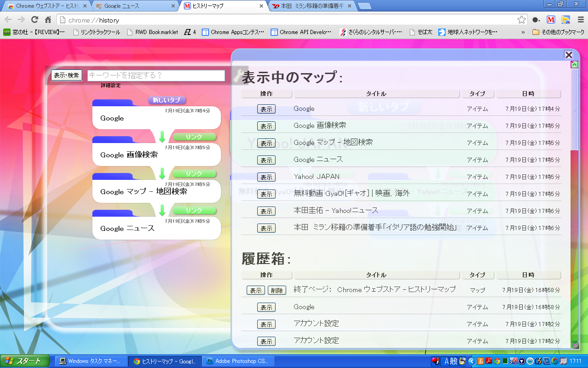The height and width of the screenshot is (368, 588).
Task: Show more bookmarks with the » chevron
Action: [x=523, y=32]
